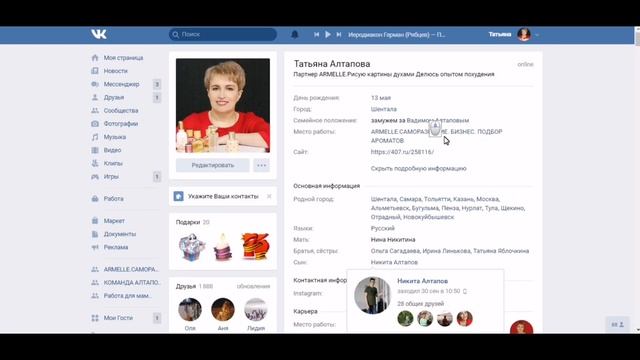
Task: Open Татьяна Яблочкина's profile link
Action: (501, 251)
